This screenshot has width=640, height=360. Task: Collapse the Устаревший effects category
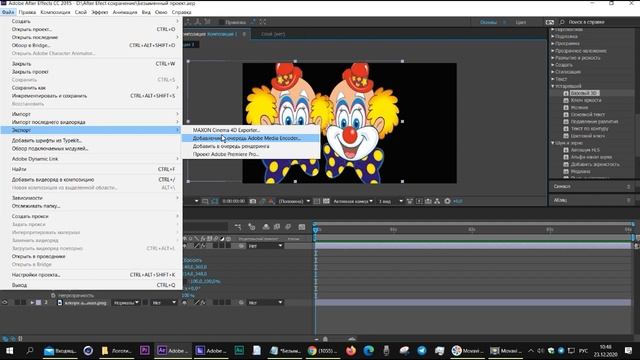coord(553,86)
